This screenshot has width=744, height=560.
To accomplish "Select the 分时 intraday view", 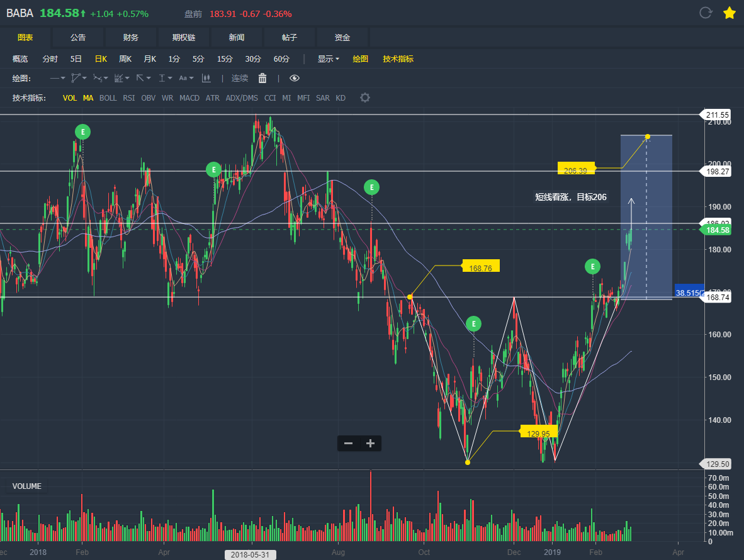I will 50,59.
